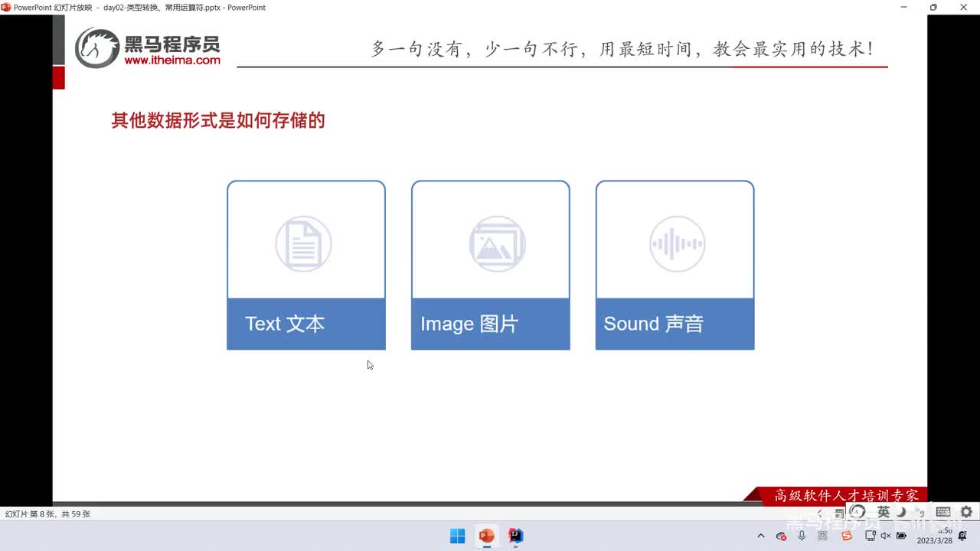Click the PowerPoint title bar icon
The image size is (980, 551).
(x=6, y=7)
